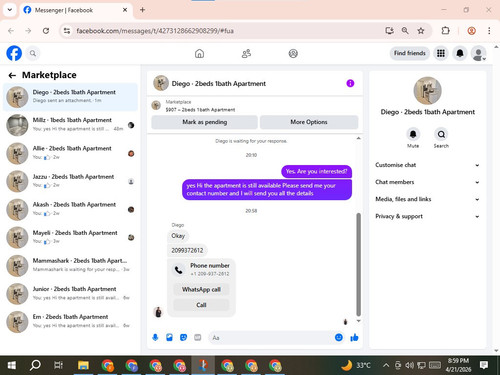
Task: Click the Messenger | Facebook tab
Action: pos(76,10)
